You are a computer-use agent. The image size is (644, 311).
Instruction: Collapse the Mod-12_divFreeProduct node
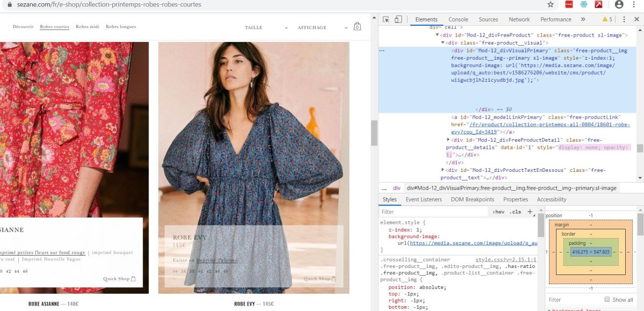tap(437, 35)
